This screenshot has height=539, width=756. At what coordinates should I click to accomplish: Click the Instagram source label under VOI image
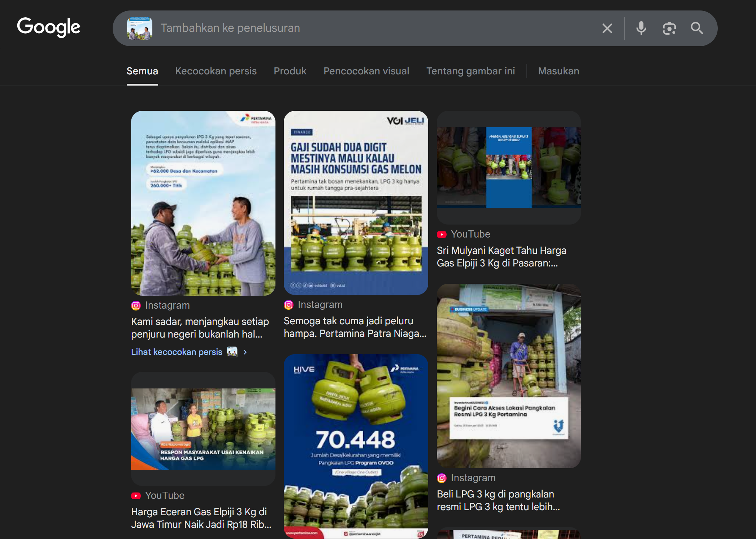tap(320, 305)
